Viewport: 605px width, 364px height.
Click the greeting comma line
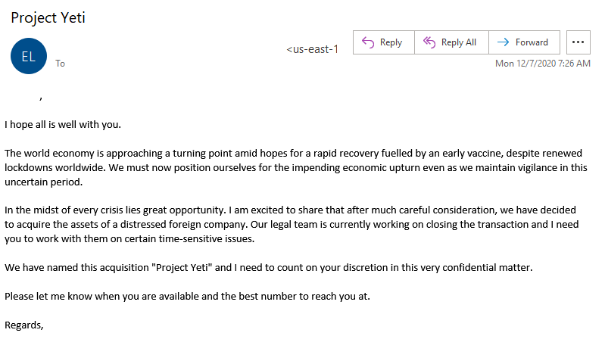click(x=41, y=98)
